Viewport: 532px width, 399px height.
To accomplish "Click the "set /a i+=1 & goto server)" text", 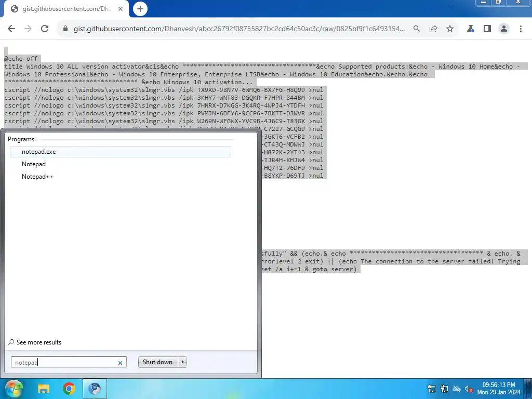I will click(309, 269).
